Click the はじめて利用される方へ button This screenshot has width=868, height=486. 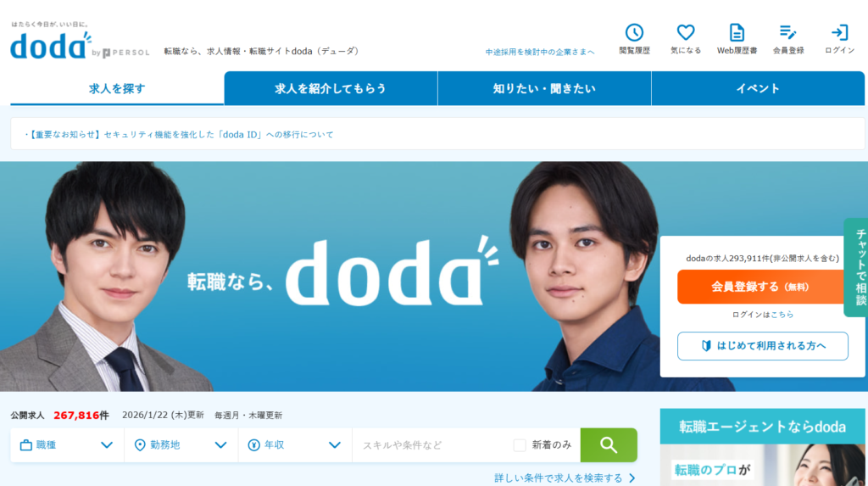click(x=762, y=346)
